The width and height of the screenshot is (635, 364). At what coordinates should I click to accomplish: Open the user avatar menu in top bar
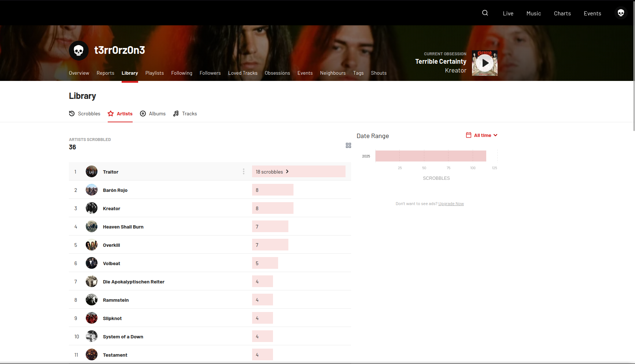[621, 13]
